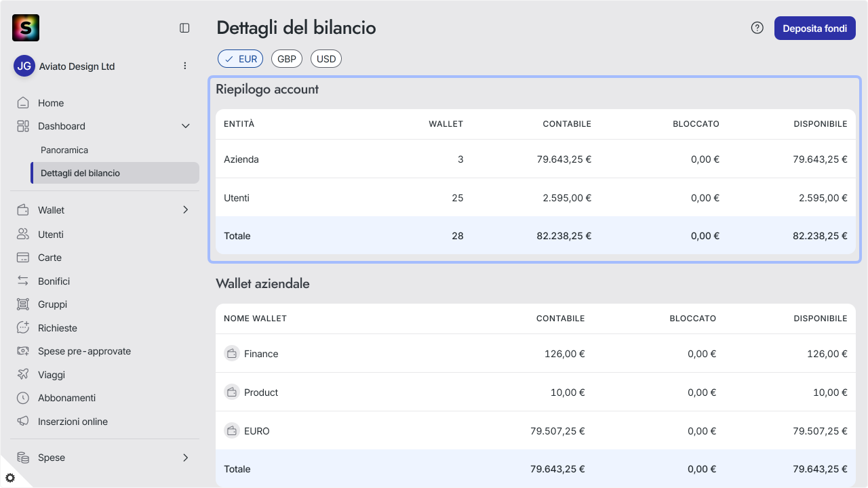Image resolution: width=868 pixels, height=488 pixels.
Task: Click the Finance wallet icon
Action: point(232,353)
